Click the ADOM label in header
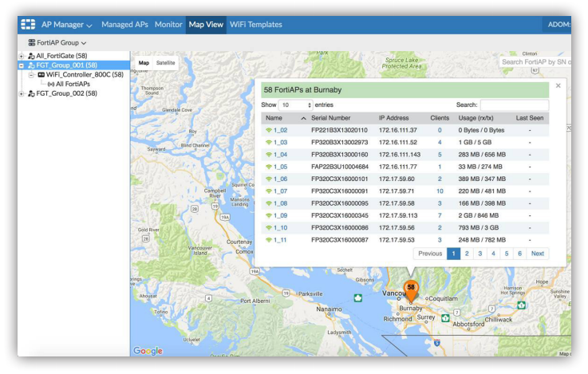 click(559, 25)
